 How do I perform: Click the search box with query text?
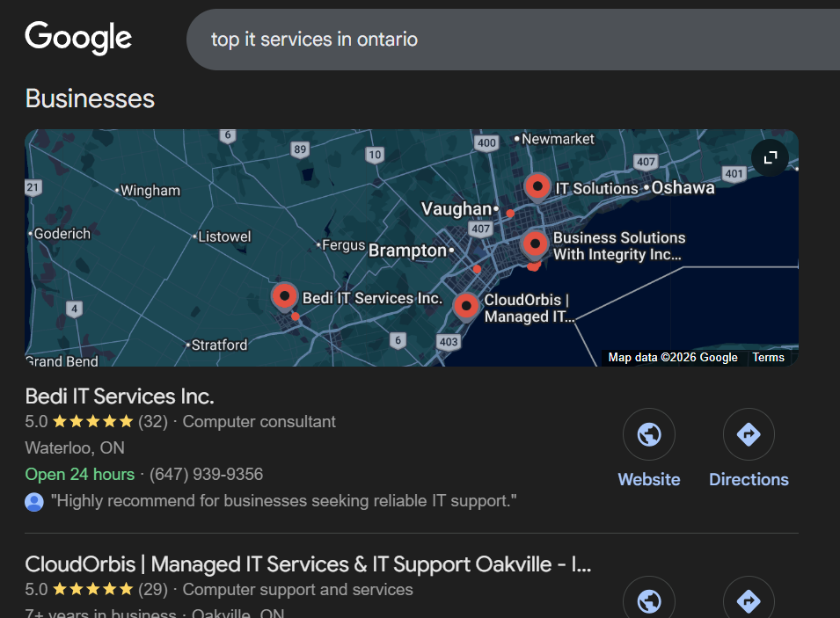510,40
